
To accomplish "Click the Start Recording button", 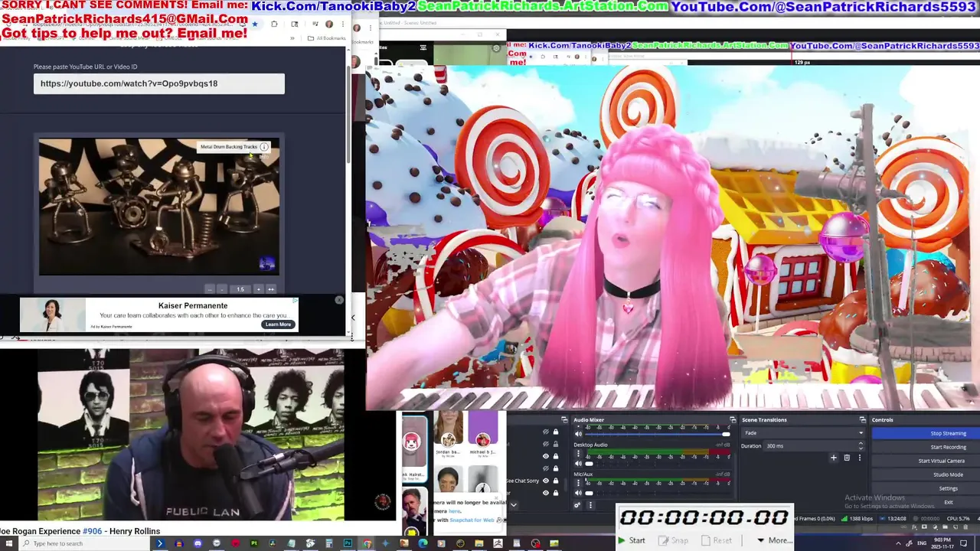I will pos(926,447).
